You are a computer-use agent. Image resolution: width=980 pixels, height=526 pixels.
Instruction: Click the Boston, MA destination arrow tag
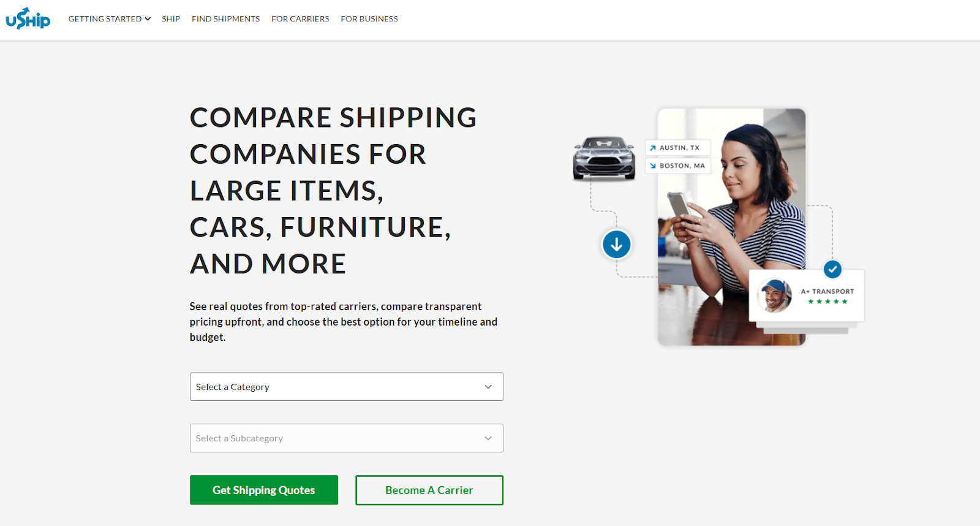point(677,166)
